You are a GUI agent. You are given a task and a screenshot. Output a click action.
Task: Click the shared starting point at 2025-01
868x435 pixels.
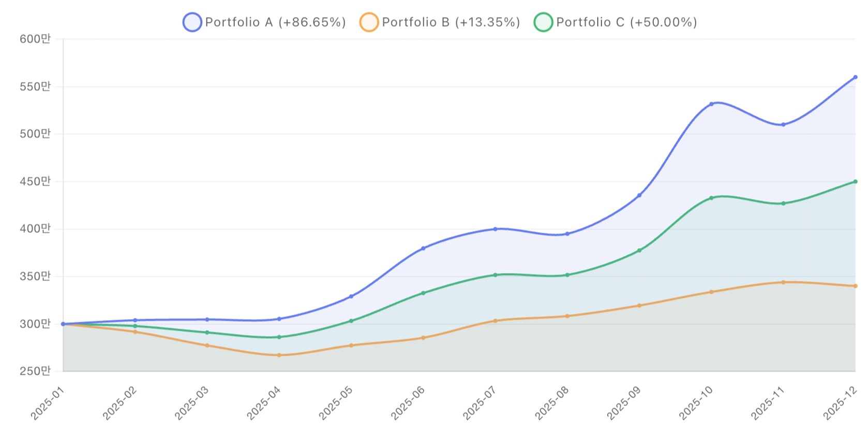click(63, 324)
